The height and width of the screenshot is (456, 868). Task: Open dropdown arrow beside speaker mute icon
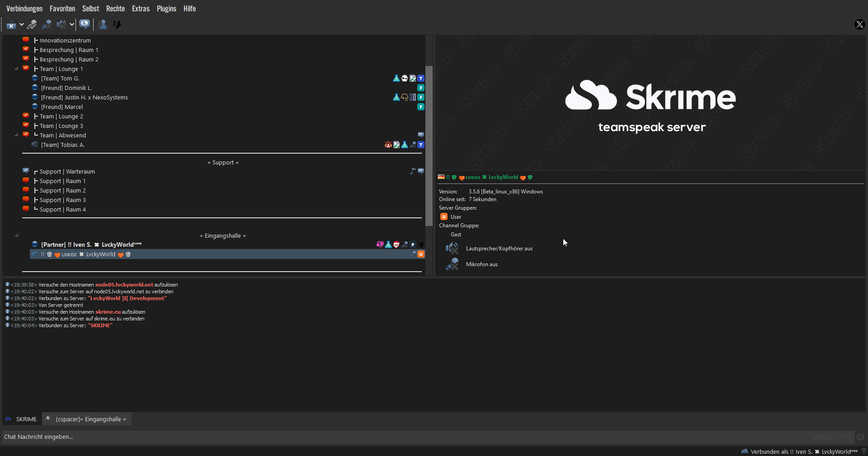point(71,24)
